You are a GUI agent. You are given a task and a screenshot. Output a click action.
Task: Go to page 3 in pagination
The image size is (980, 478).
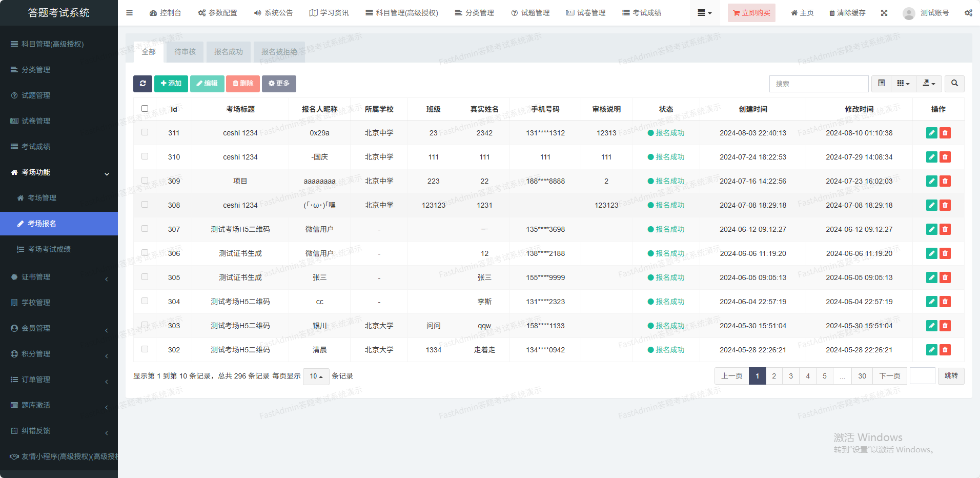point(791,376)
